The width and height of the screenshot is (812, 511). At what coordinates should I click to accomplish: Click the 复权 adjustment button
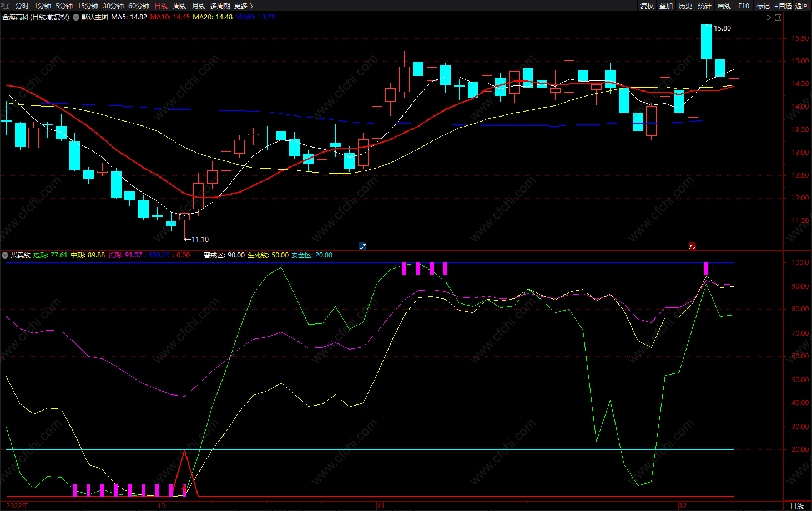[x=647, y=6]
